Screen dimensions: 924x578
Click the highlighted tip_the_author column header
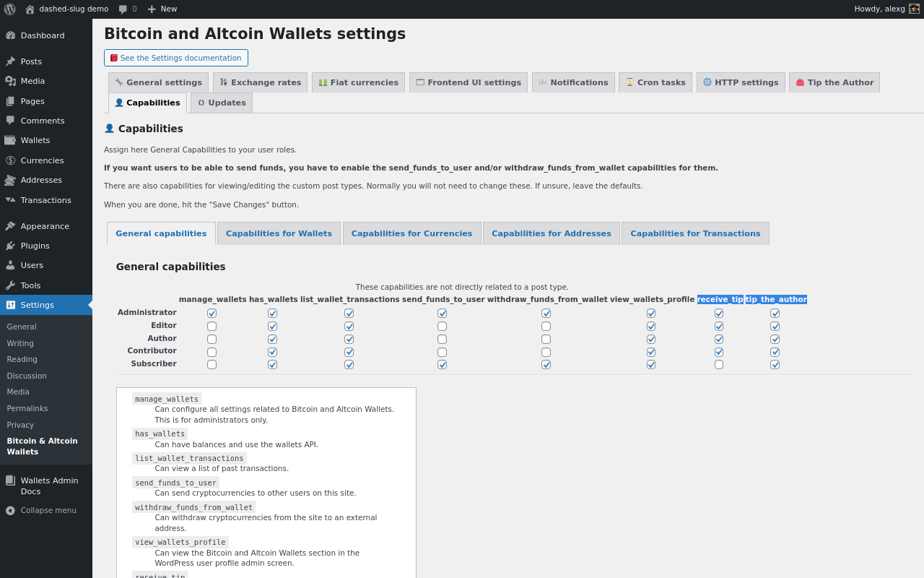[776, 299]
